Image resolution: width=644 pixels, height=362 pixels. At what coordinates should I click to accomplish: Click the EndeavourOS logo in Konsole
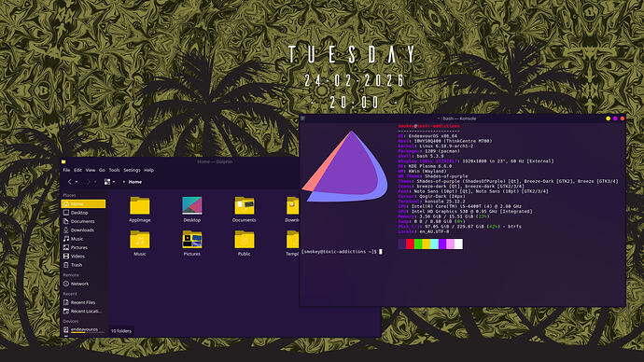(x=345, y=167)
